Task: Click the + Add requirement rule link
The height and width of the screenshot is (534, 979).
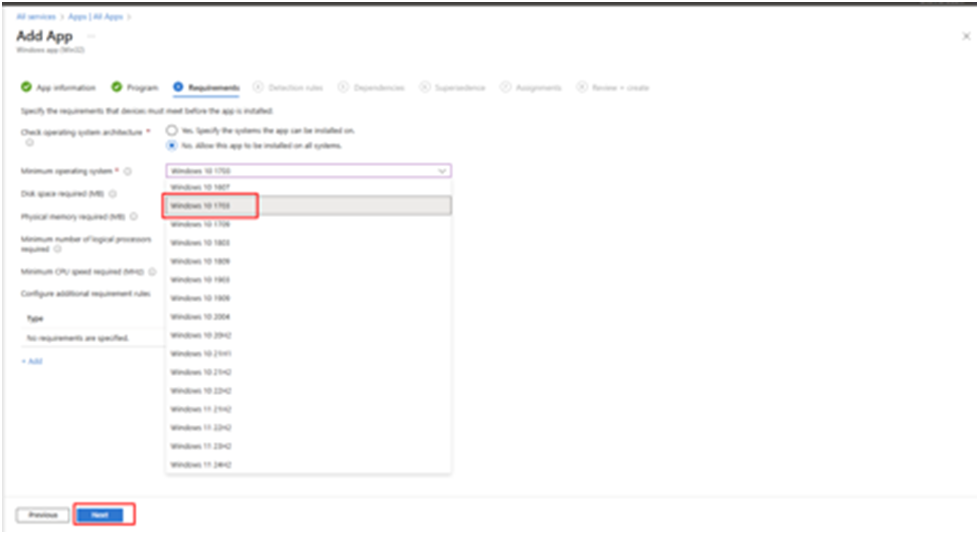Action: (x=32, y=362)
